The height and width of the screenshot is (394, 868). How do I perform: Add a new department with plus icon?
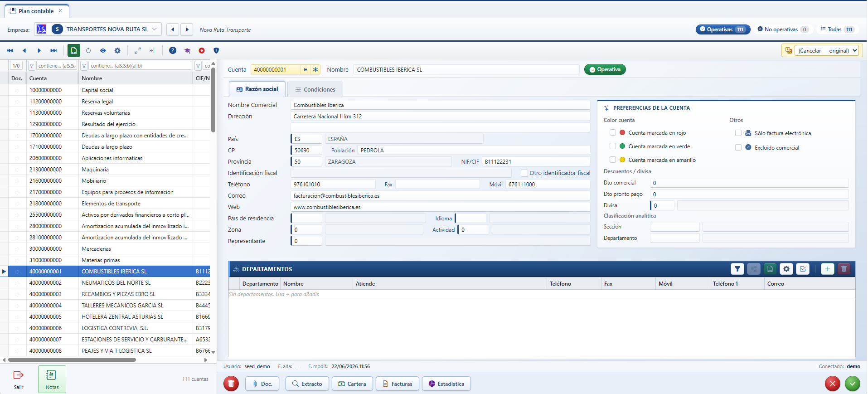(x=827, y=269)
